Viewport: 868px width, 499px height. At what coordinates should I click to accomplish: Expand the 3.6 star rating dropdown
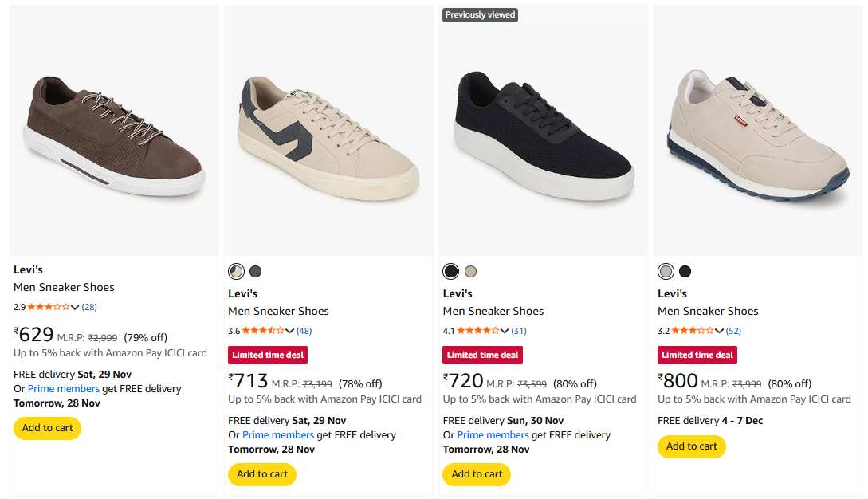pyautogui.click(x=289, y=331)
